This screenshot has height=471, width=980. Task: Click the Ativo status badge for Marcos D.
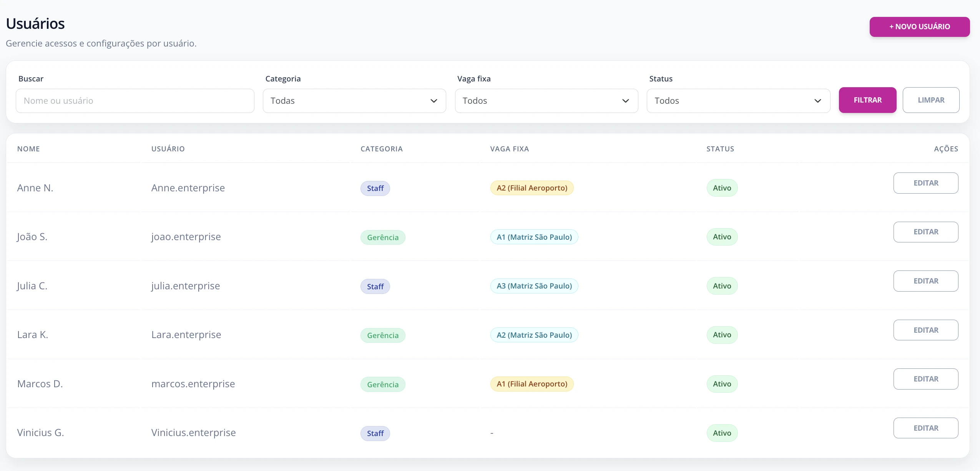[x=722, y=384]
